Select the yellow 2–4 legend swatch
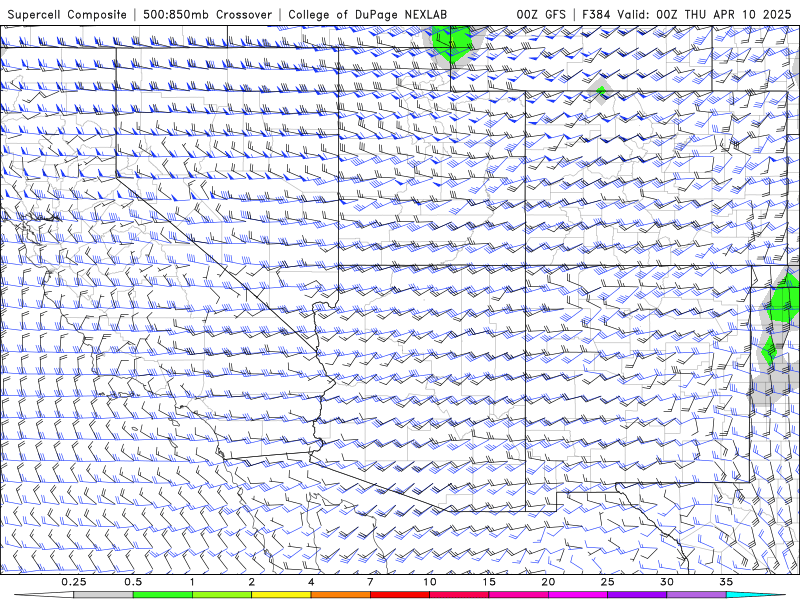 281,595
